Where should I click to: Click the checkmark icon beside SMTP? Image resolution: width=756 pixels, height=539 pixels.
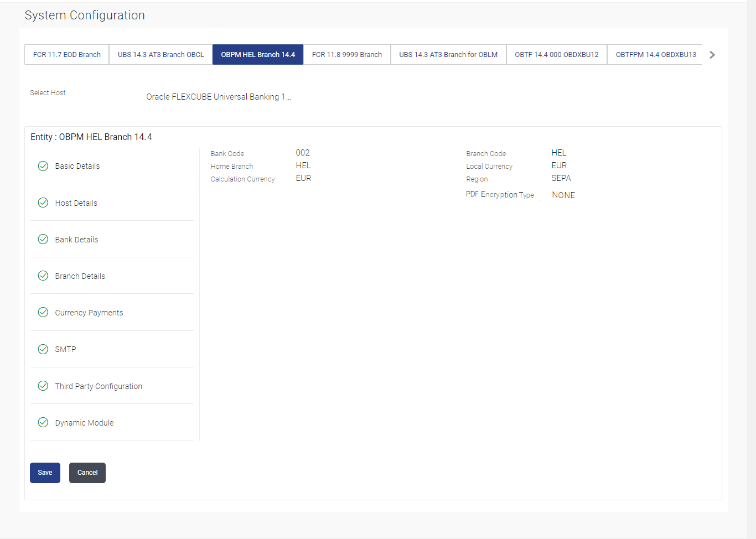pos(43,349)
